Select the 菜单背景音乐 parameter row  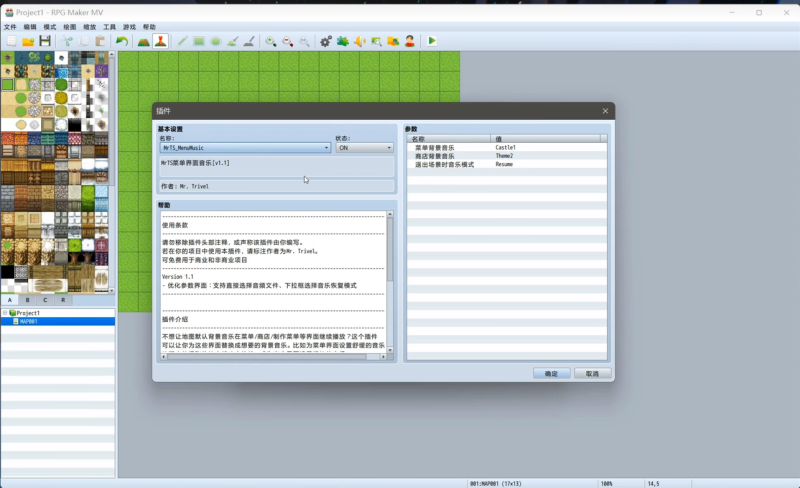[x=507, y=148]
